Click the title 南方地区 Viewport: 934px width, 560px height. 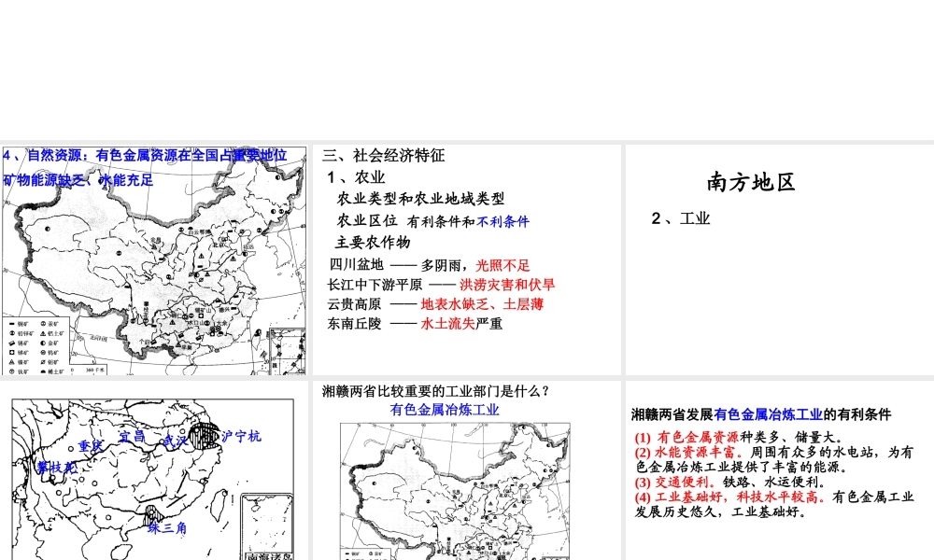click(x=751, y=182)
